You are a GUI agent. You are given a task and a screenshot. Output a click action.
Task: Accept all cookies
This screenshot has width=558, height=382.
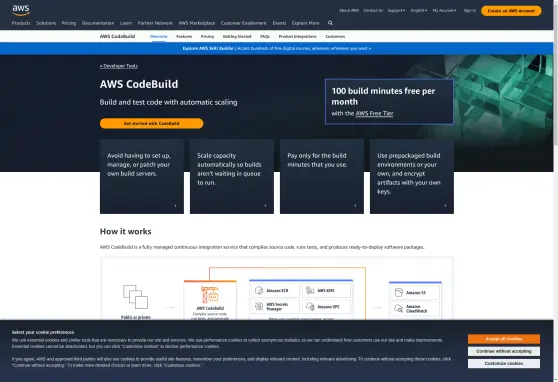(x=504, y=339)
